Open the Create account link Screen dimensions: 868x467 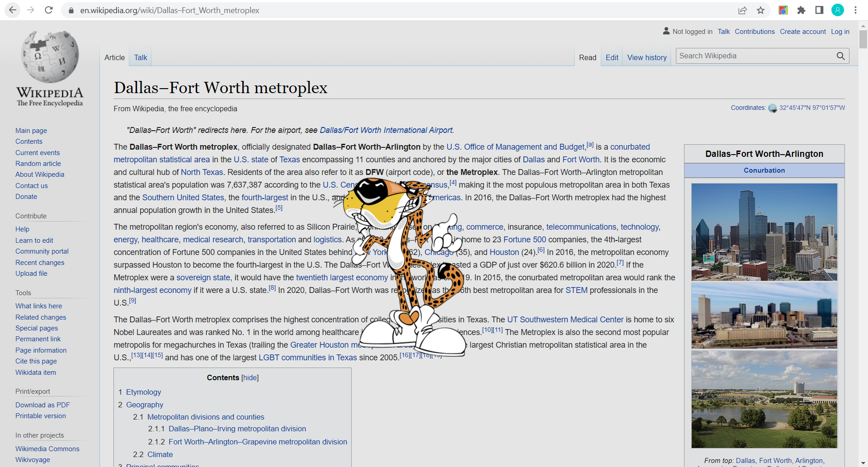803,32
